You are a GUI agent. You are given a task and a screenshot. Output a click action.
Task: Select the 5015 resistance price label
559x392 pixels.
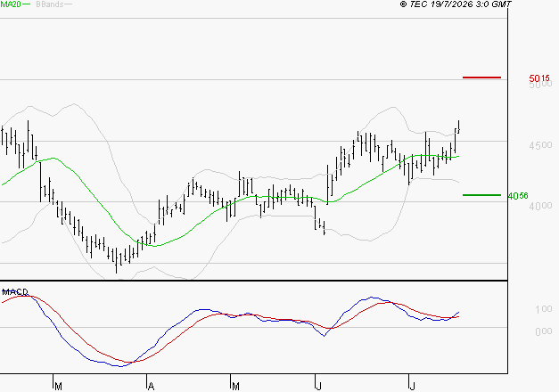point(539,78)
